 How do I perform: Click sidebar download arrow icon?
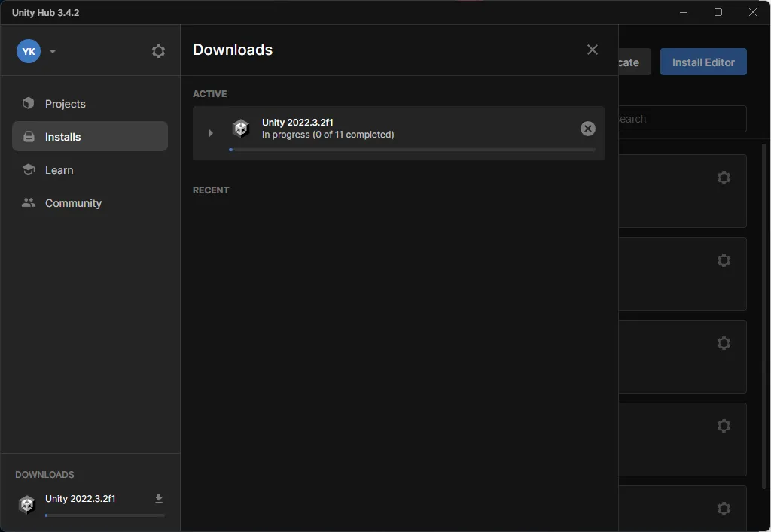click(x=159, y=499)
